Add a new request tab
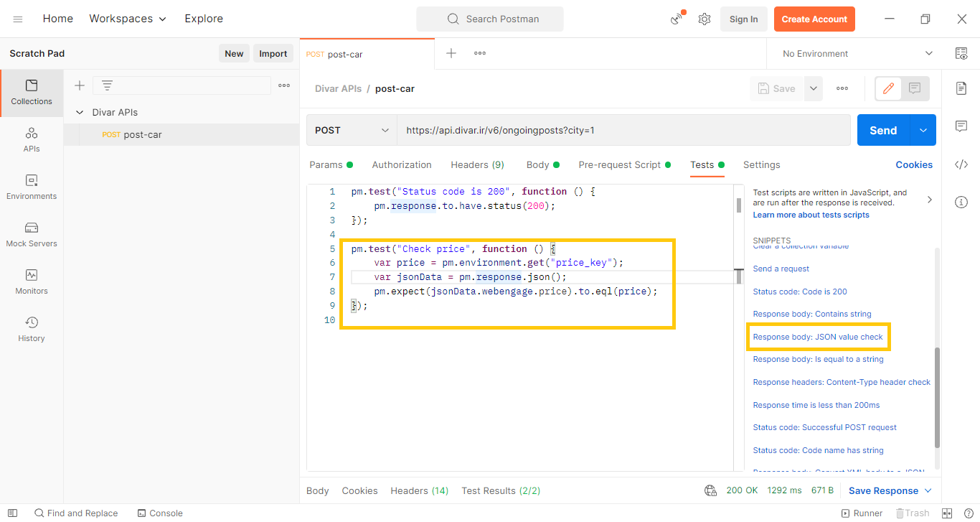This screenshot has height=522, width=980. pyautogui.click(x=451, y=53)
